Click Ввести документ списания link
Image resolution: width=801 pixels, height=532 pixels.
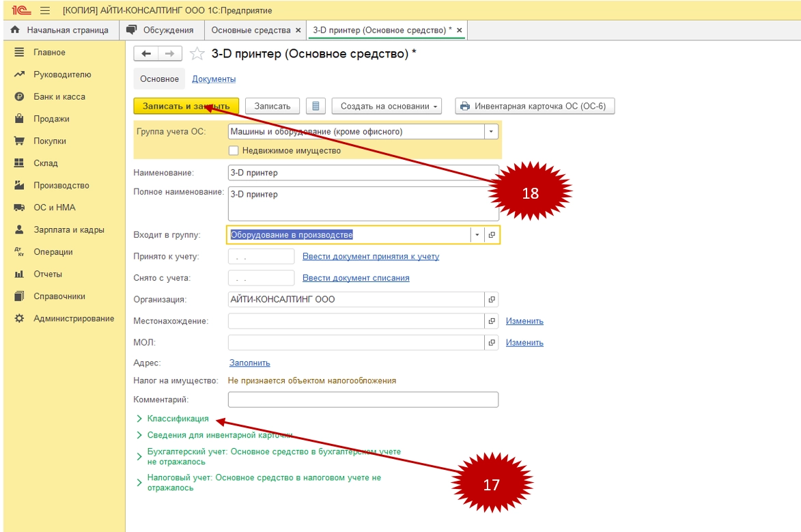pos(356,277)
